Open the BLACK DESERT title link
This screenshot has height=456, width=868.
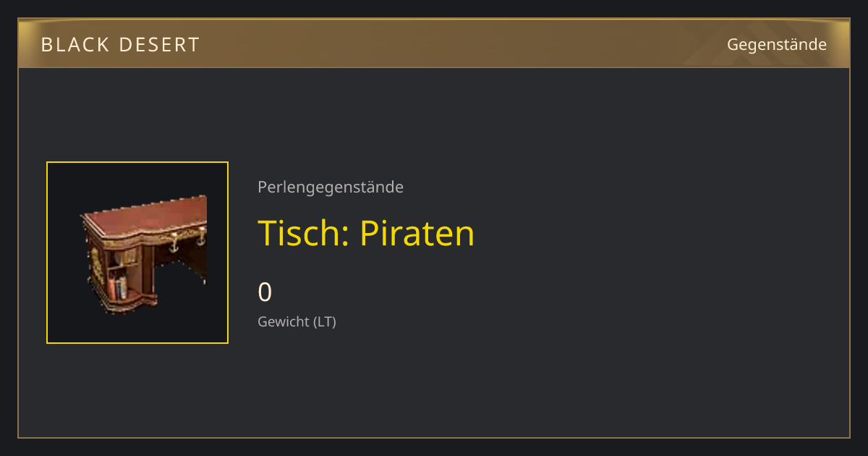coord(120,45)
